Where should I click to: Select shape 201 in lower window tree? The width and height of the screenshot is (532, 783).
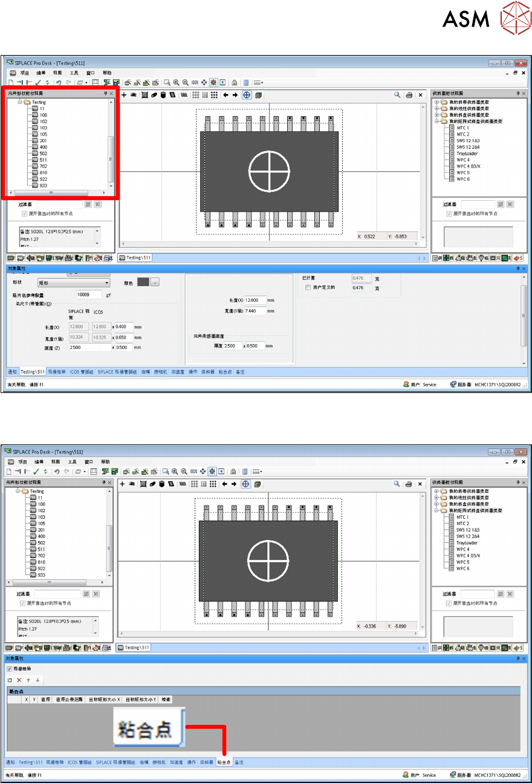pyautogui.click(x=41, y=530)
